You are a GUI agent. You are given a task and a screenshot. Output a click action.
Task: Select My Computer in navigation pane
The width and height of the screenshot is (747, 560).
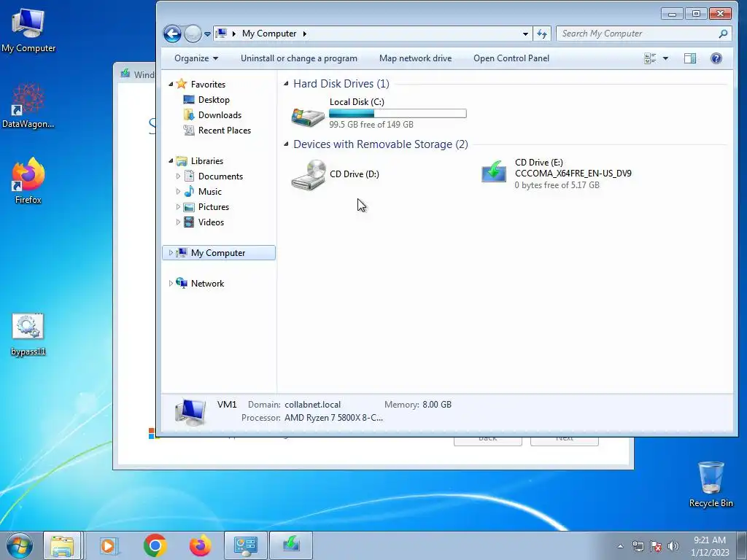[x=218, y=253]
